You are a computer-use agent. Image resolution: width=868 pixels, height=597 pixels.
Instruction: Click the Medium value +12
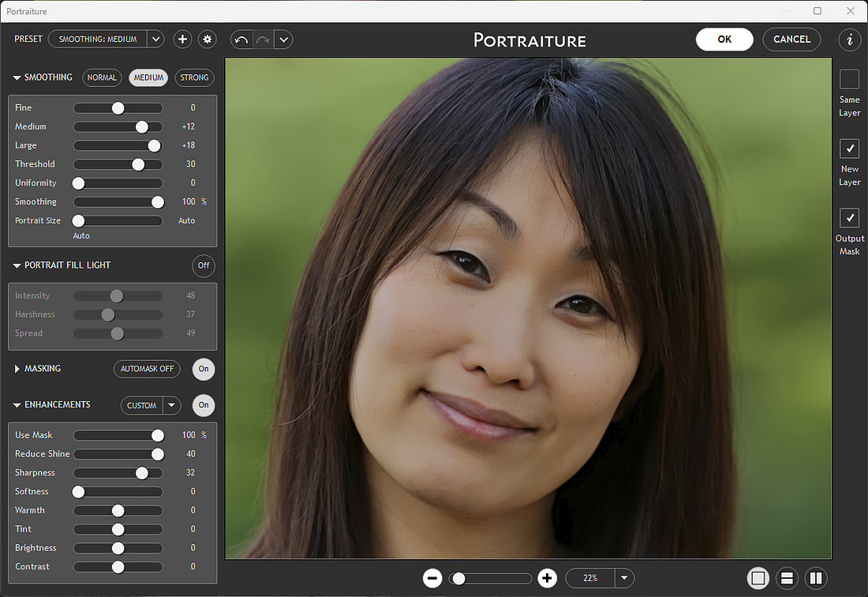tap(189, 126)
